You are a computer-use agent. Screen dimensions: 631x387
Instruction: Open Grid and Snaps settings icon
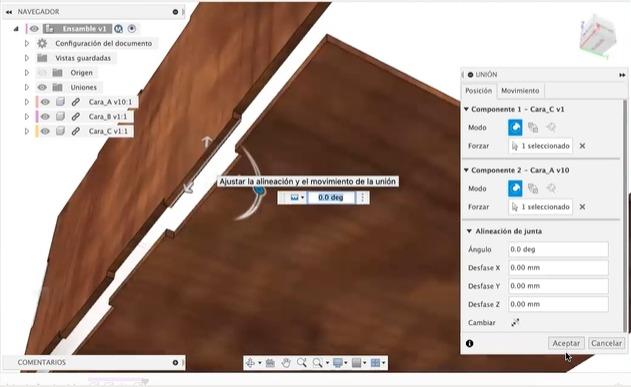[357, 363]
